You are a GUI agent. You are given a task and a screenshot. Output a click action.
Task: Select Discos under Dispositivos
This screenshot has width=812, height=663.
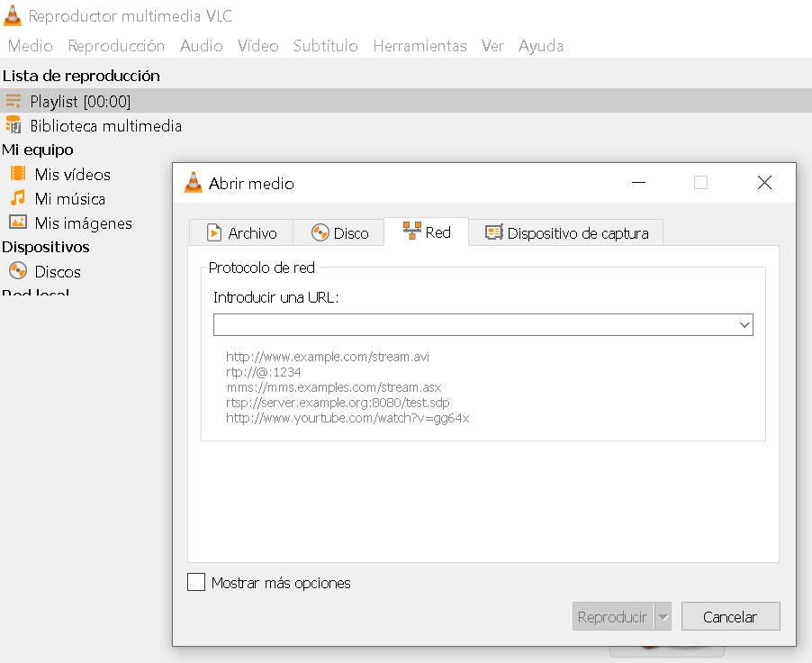(58, 272)
